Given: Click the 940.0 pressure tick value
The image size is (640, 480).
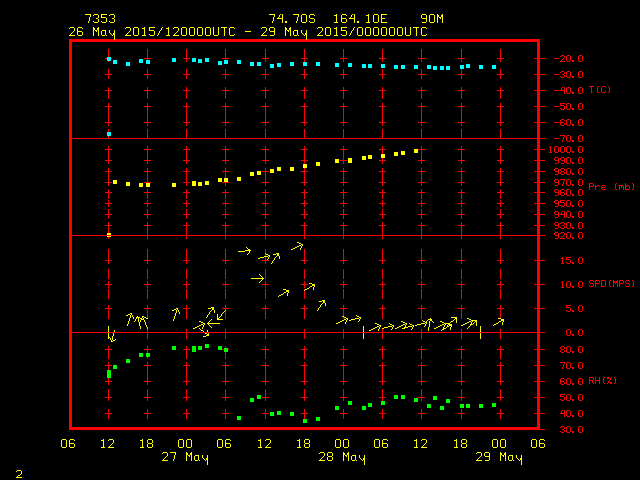Looking at the screenshot, I should [x=569, y=214].
